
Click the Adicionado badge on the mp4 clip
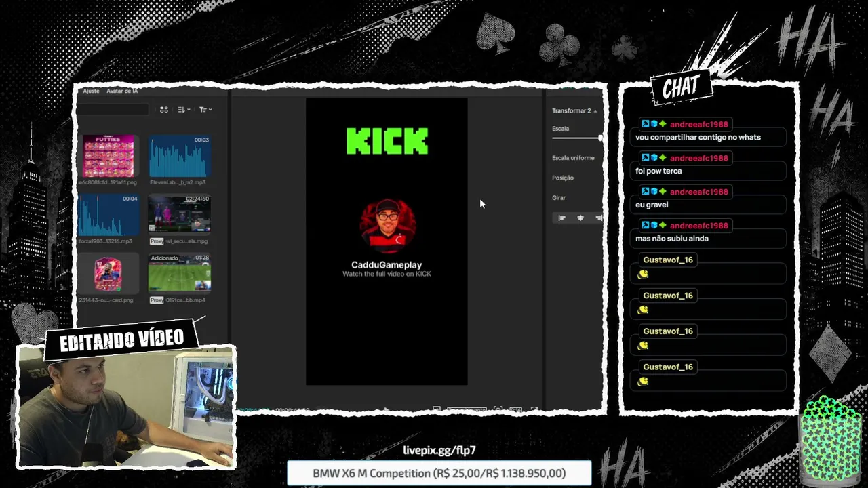click(x=164, y=258)
